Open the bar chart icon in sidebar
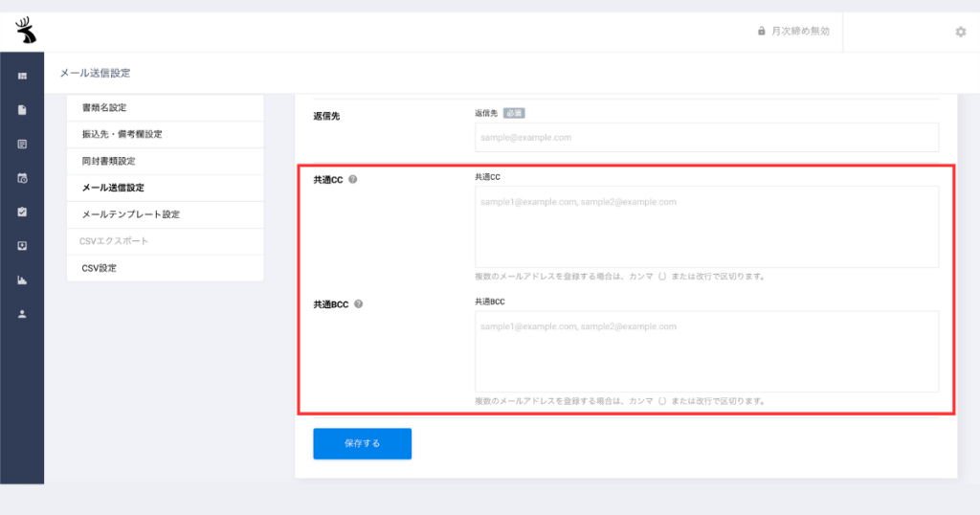 22,280
